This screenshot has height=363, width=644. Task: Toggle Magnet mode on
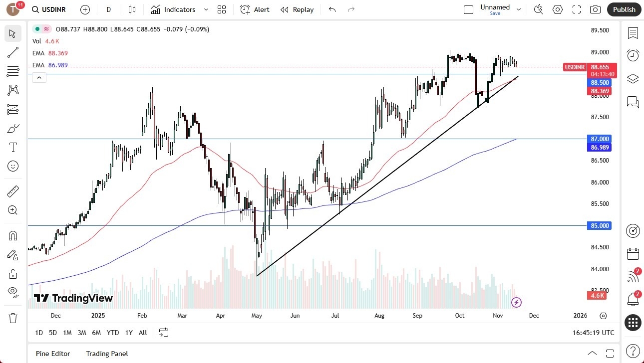(13, 235)
